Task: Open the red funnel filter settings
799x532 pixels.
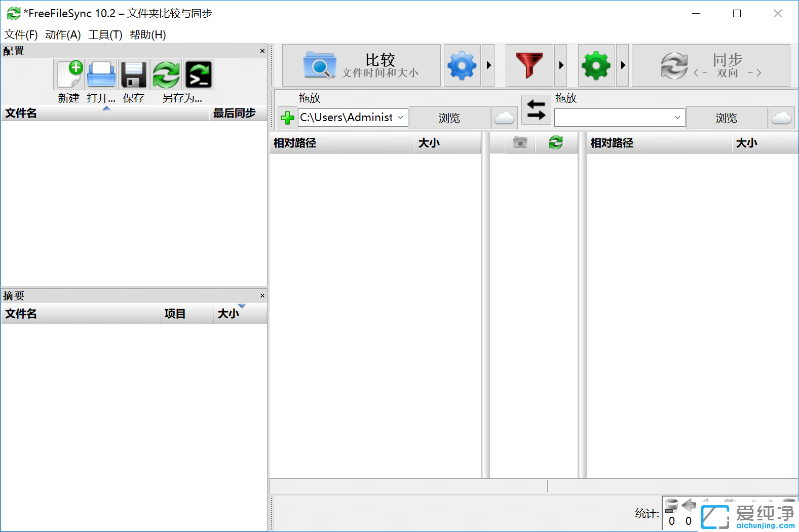Action: click(529, 65)
